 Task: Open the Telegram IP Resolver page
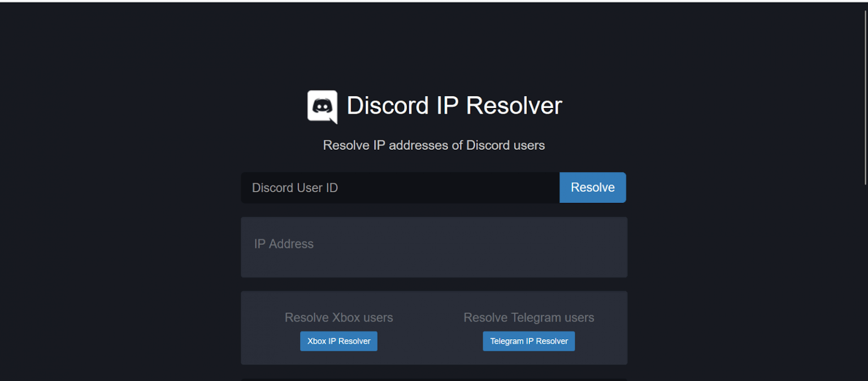528,341
